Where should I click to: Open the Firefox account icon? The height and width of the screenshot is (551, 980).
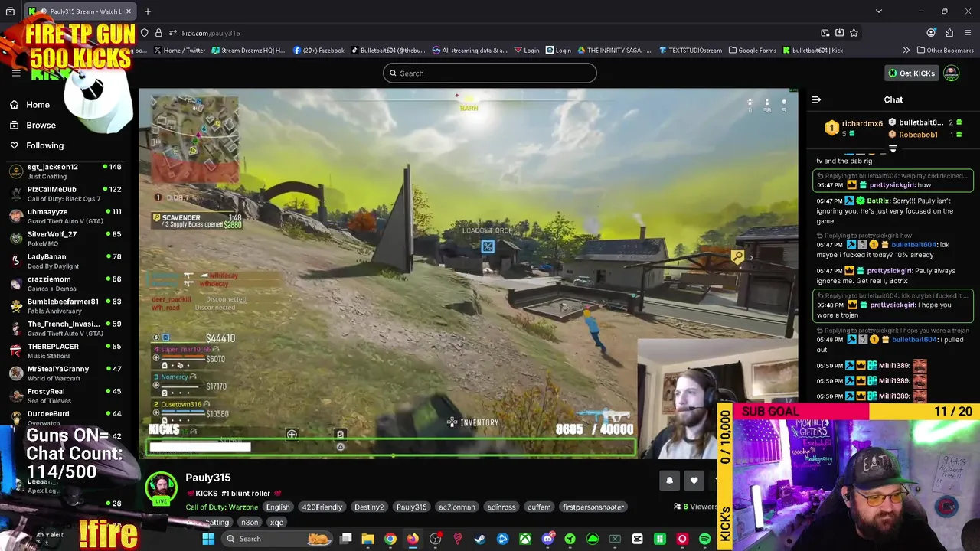(x=931, y=33)
